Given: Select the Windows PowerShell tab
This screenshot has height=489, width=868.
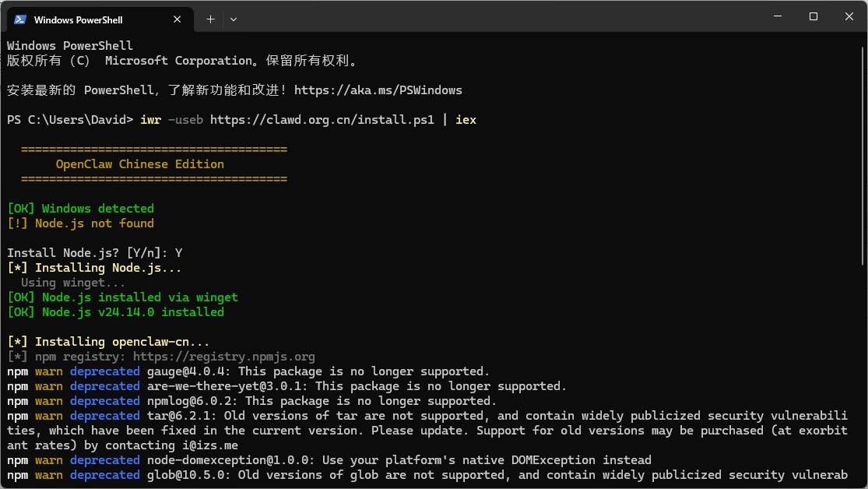Looking at the screenshot, I should click(x=86, y=19).
